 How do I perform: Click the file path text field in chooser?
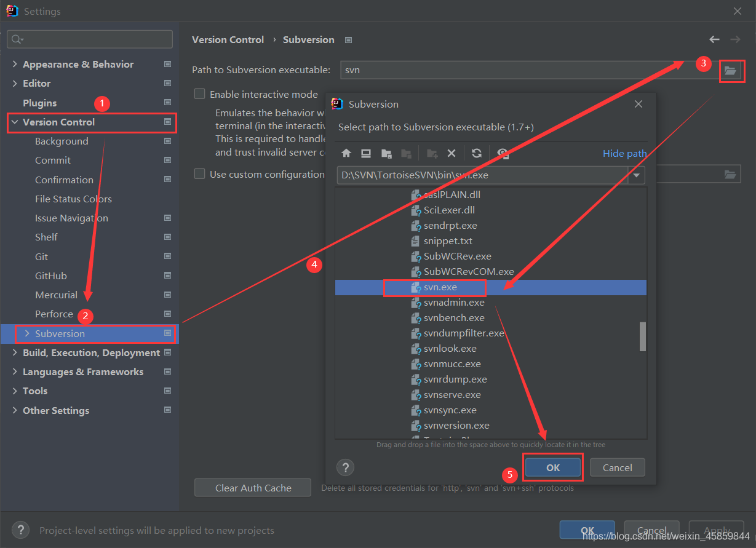tap(482, 175)
